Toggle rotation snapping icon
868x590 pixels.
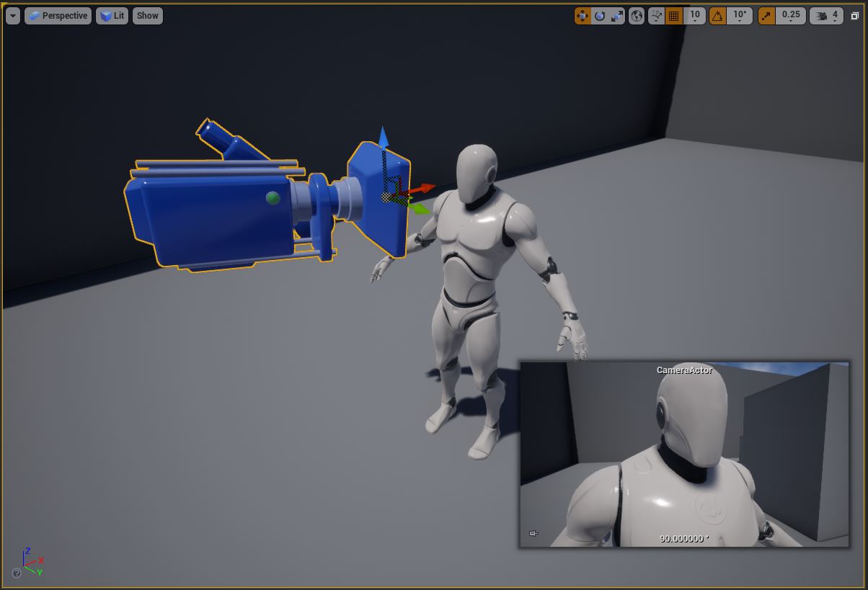(718, 16)
